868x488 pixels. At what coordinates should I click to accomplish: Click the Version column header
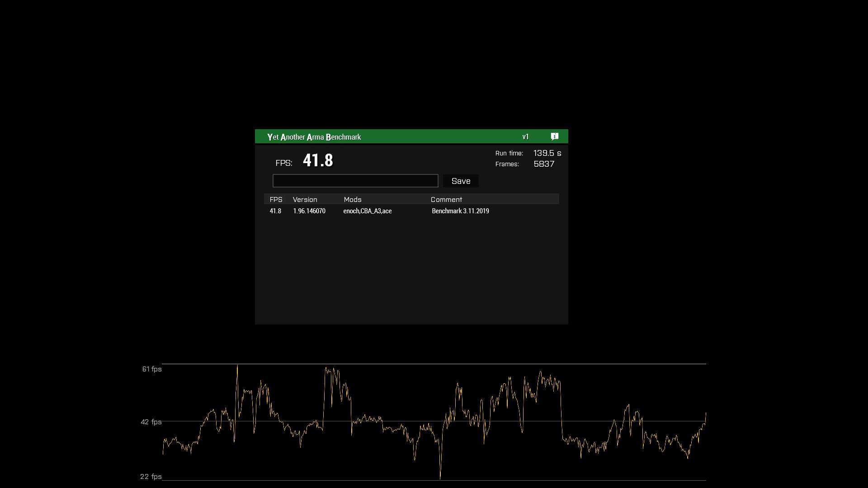pyautogui.click(x=305, y=199)
